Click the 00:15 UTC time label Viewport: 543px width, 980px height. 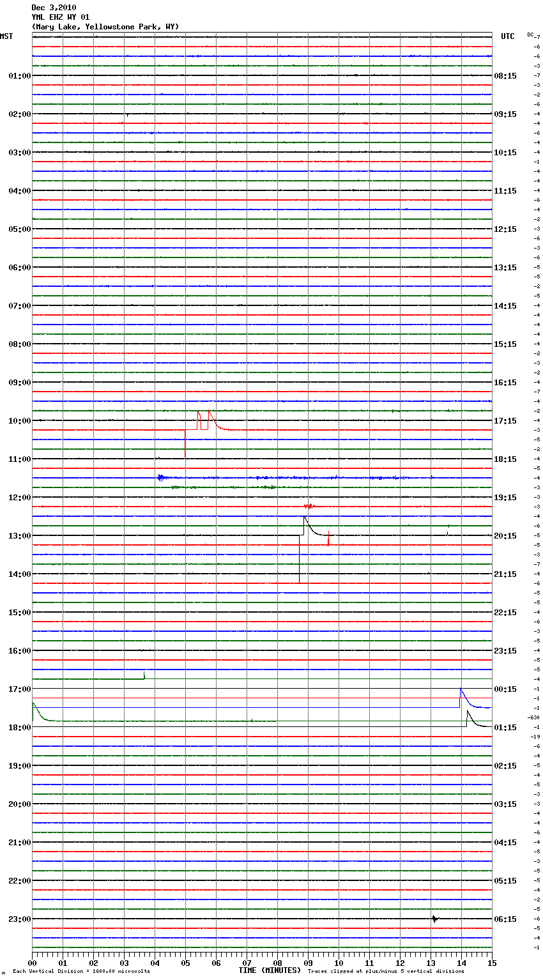tap(505, 689)
